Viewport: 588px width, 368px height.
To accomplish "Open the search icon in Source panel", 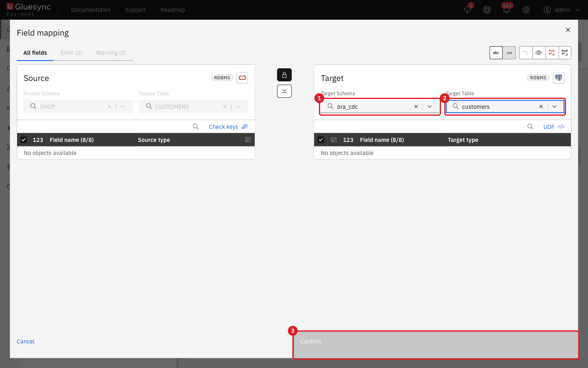I will [196, 127].
